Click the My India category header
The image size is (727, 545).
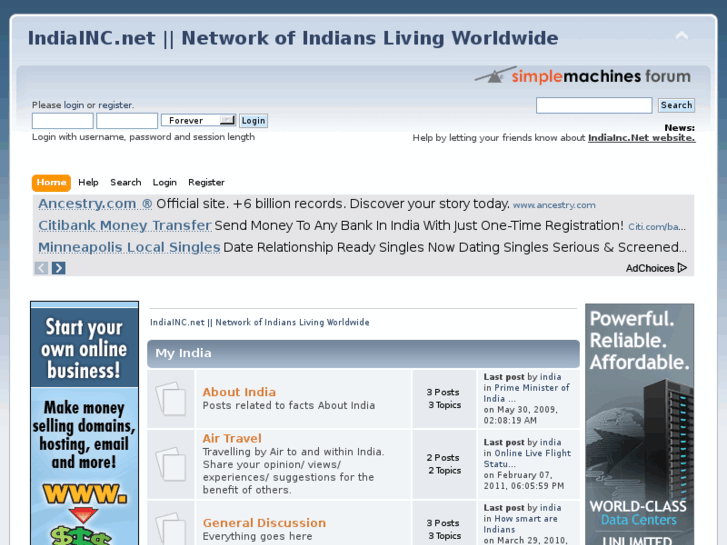(x=364, y=353)
